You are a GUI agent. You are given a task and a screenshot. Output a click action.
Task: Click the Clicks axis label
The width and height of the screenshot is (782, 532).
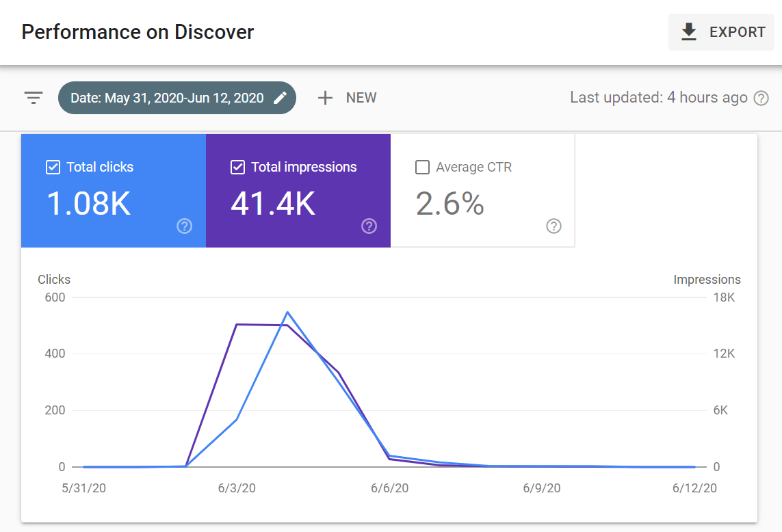coord(54,279)
